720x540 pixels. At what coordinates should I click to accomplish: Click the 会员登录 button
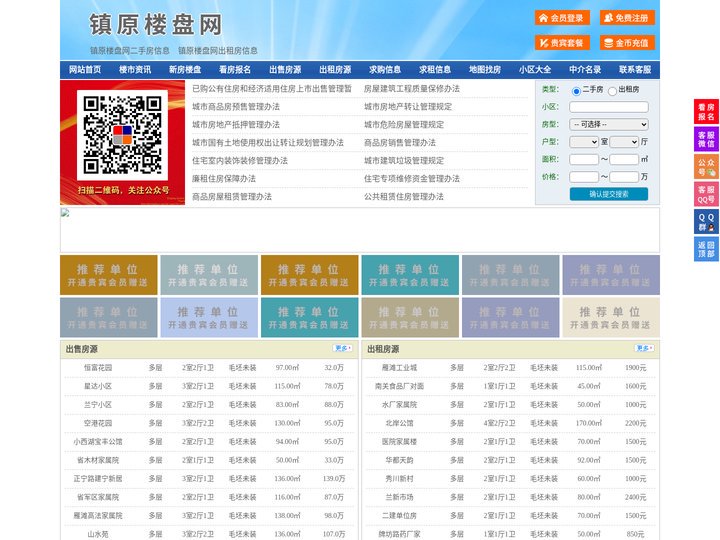click(x=562, y=18)
